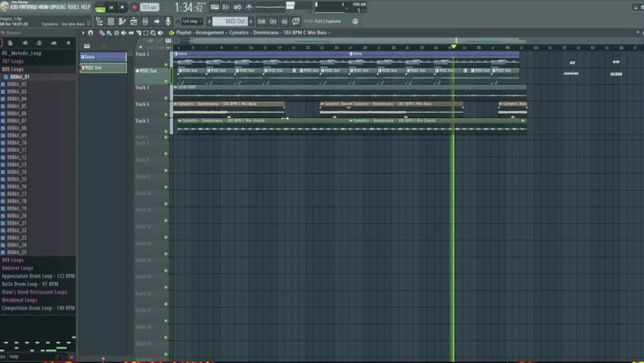Expand Blam's Hand Percussion Loops folder
644x363 pixels.
(x=34, y=292)
